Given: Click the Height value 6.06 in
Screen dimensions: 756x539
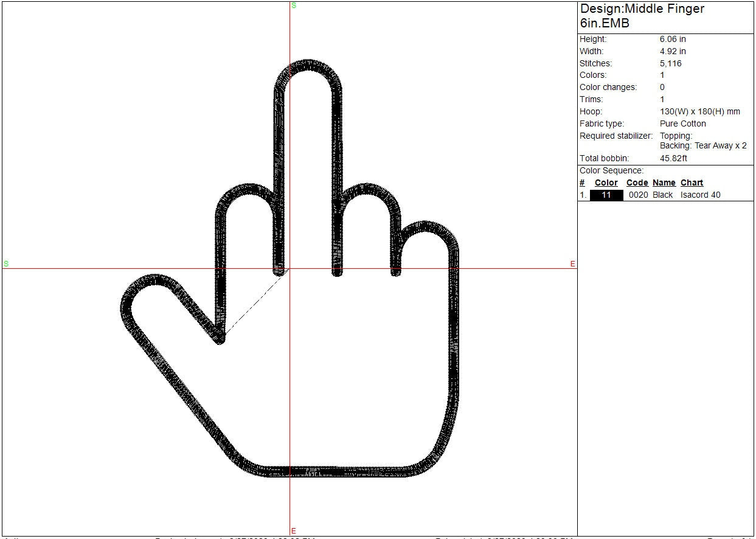Looking at the screenshot, I should [672, 39].
